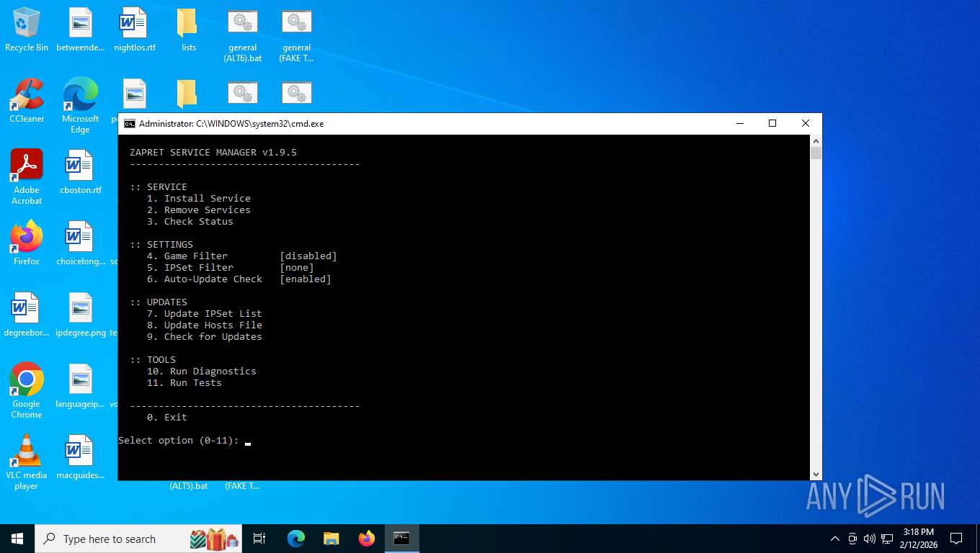Maximize the cmd.exe window

(772, 124)
